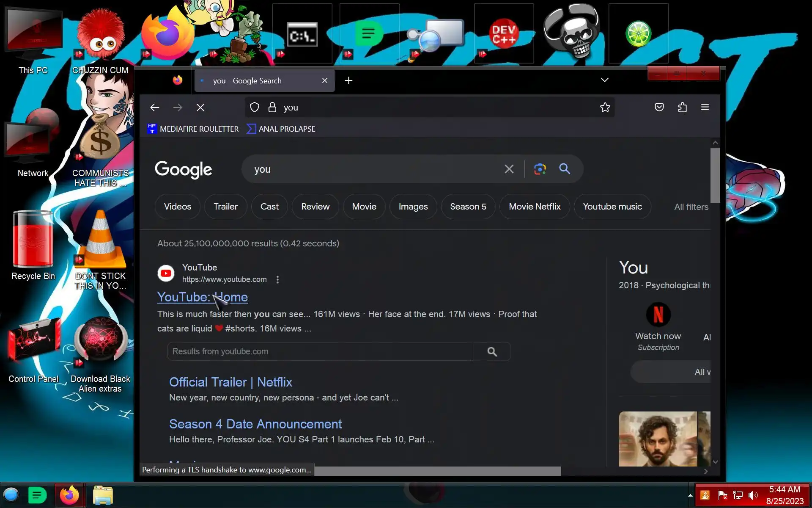812x508 pixels.
Task: Open the YouTube: Home result link
Action: point(186,297)
